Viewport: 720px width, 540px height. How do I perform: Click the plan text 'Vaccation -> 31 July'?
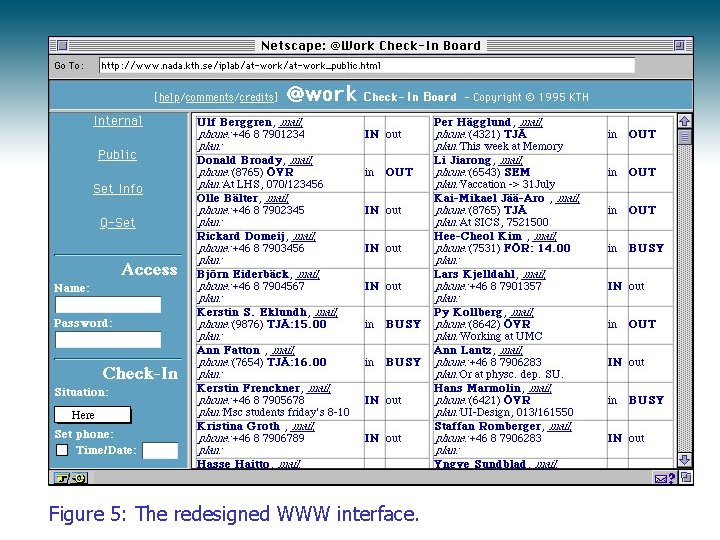pos(507,184)
